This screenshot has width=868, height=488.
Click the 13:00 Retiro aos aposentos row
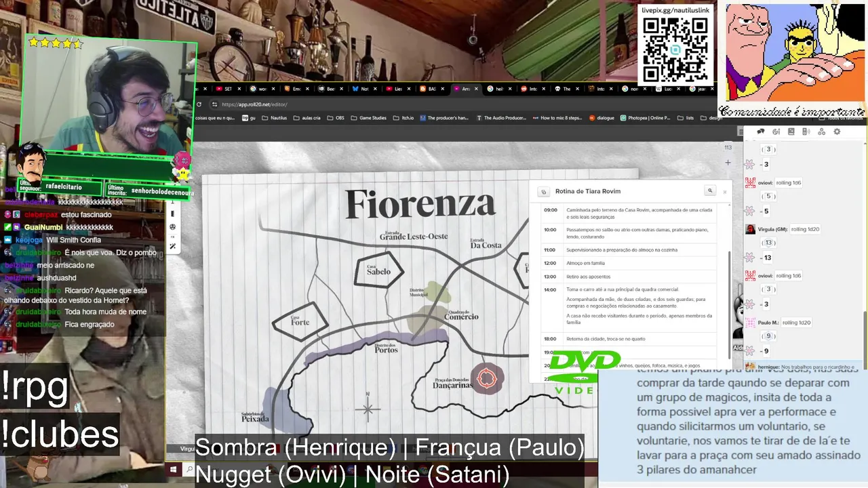tap(629, 277)
